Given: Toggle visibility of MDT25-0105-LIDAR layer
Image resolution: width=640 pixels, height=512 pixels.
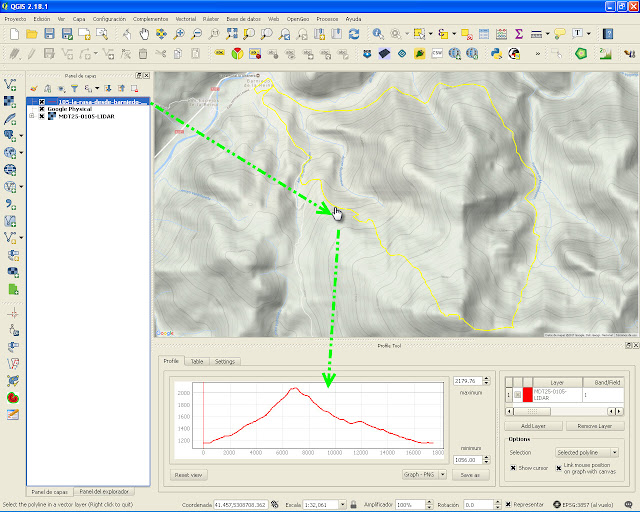Looking at the screenshot, I should (42, 116).
